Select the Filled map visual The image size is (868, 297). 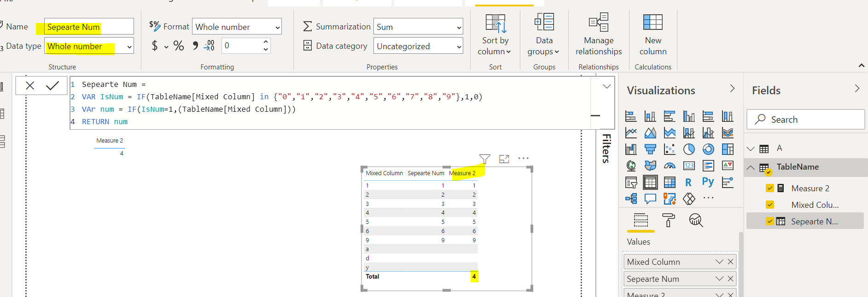[x=650, y=166]
